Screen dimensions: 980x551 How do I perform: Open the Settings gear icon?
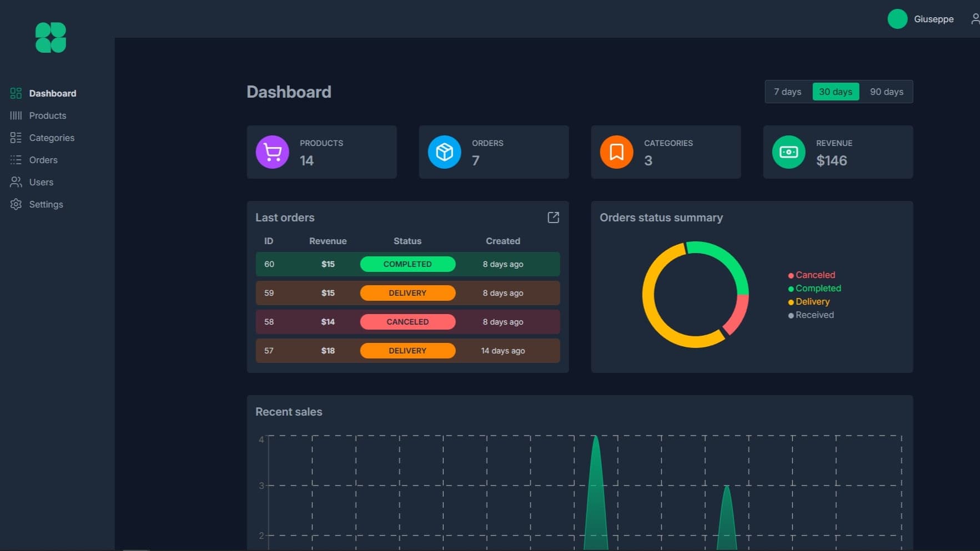click(x=16, y=204)
